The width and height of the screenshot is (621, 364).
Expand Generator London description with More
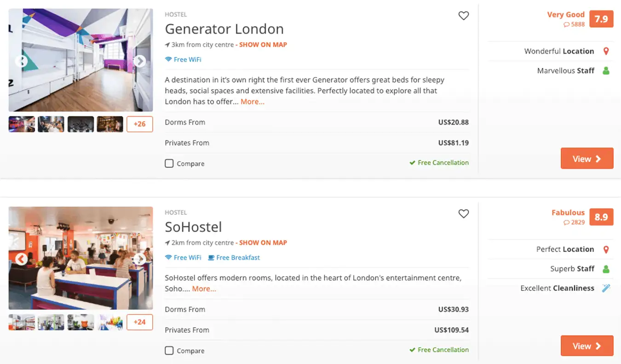(253, 102)
